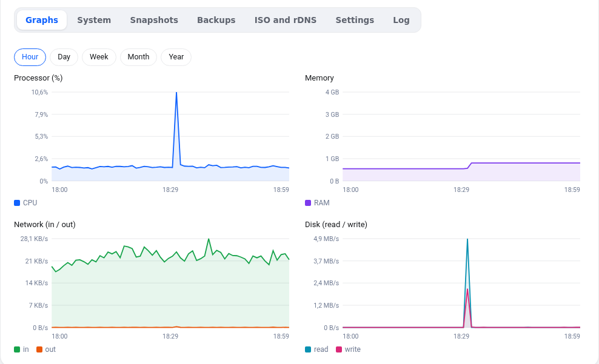Select the Week time range

tap(99, 57)
